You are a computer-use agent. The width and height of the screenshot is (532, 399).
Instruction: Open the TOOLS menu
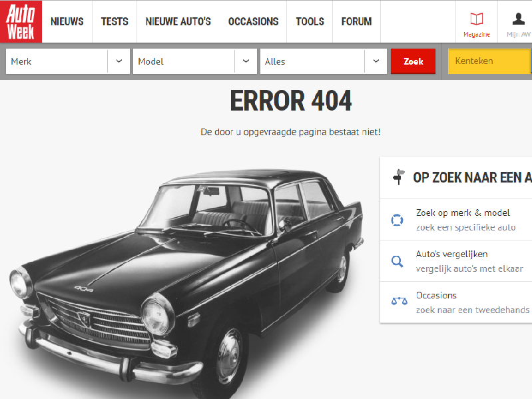tap(310, 22)
